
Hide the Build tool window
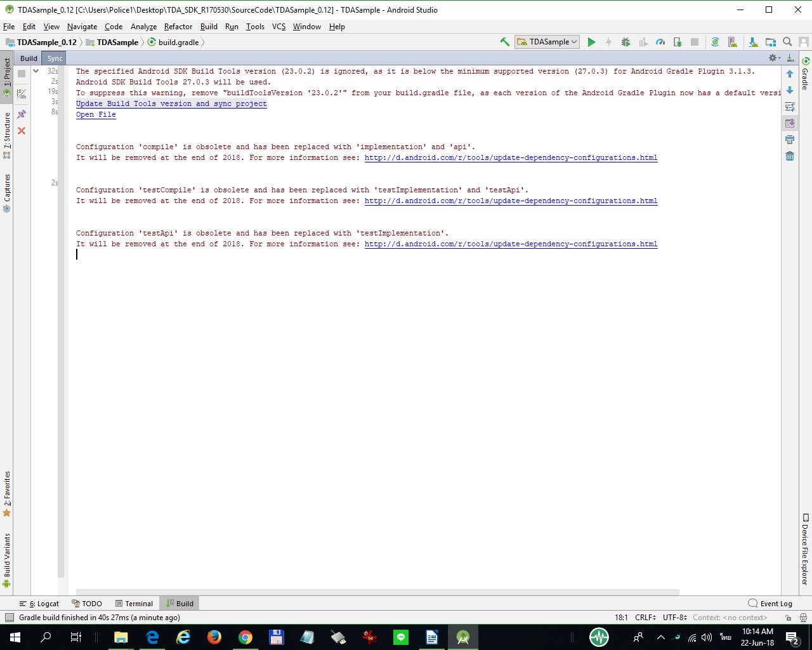pos(790,58)
